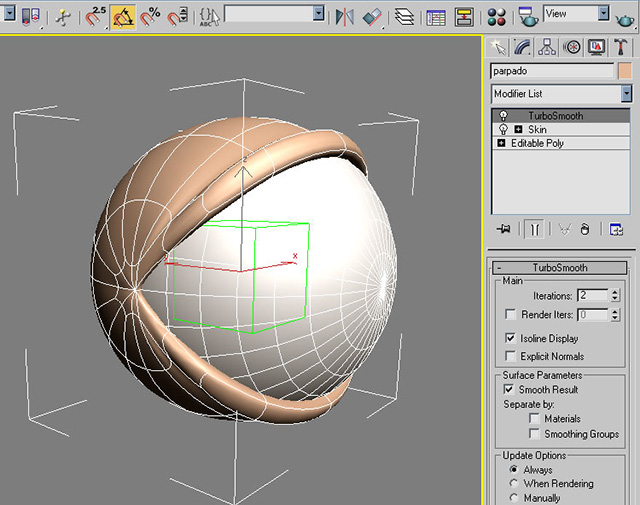Image resolution: width=640 pixels, height=505 pixels.
Task: Switch to the Utilities hammer tab
Action: (x=620, y=47)
